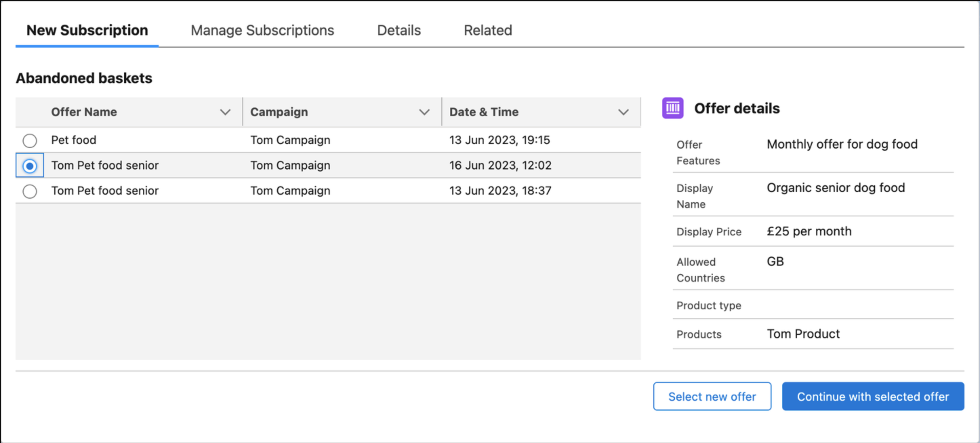This screenshot has width=980, height=443.
Task: Select the Pet food radio button
Action: (30, 141)
